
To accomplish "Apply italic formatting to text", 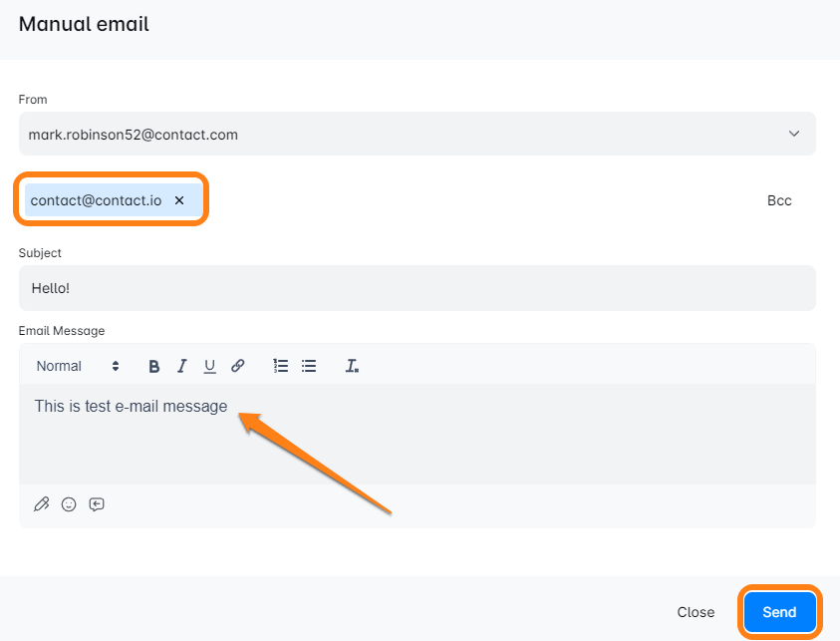I will pyautogui.click(x=181, y=366).
